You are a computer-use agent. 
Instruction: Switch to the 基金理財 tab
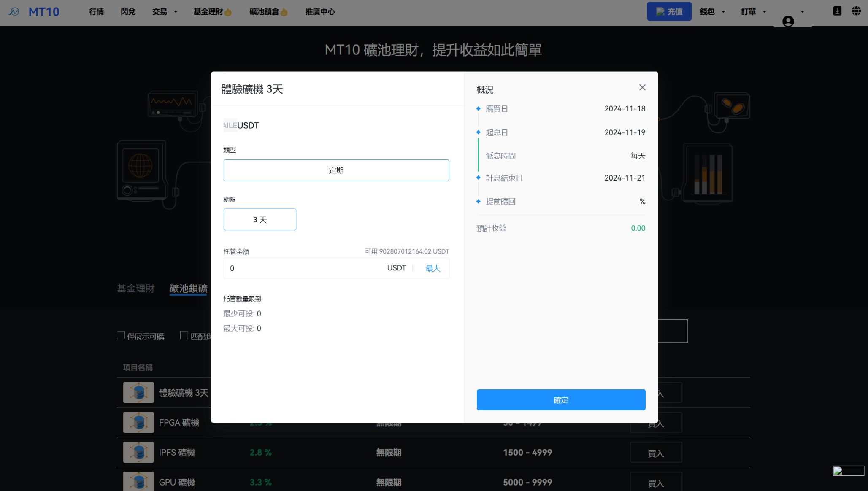136,289
